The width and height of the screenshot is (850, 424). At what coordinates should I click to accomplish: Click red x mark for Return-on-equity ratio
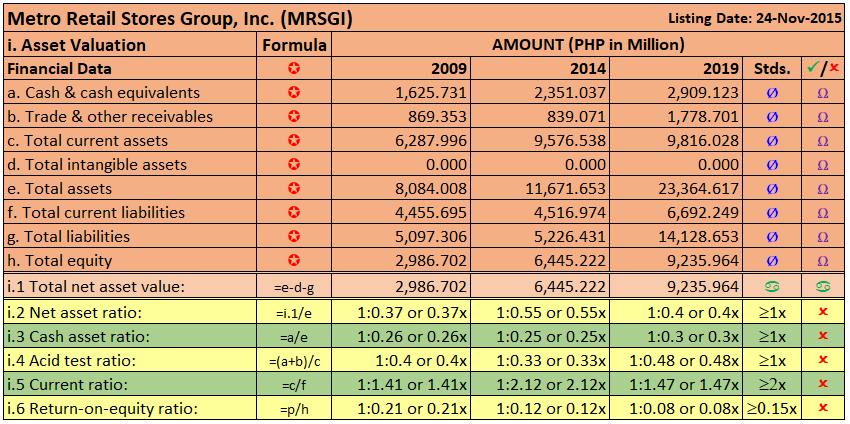[822, 408]
